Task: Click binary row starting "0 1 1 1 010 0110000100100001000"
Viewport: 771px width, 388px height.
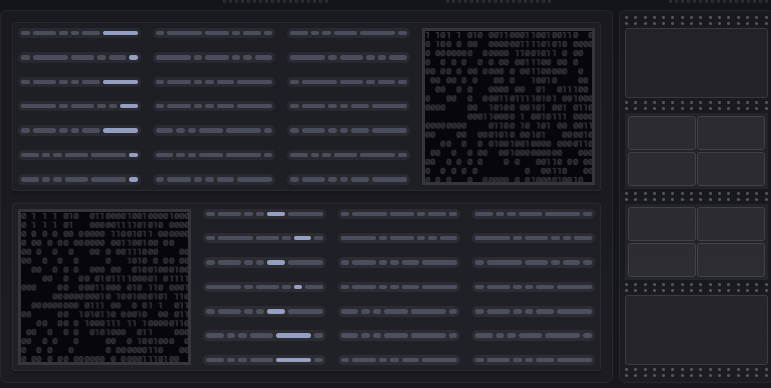Action: coord(105,216)
